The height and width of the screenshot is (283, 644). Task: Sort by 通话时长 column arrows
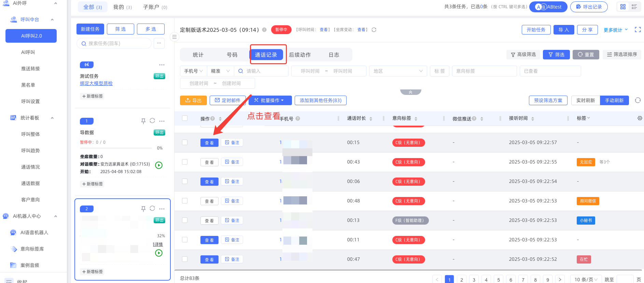coord(371,119)
